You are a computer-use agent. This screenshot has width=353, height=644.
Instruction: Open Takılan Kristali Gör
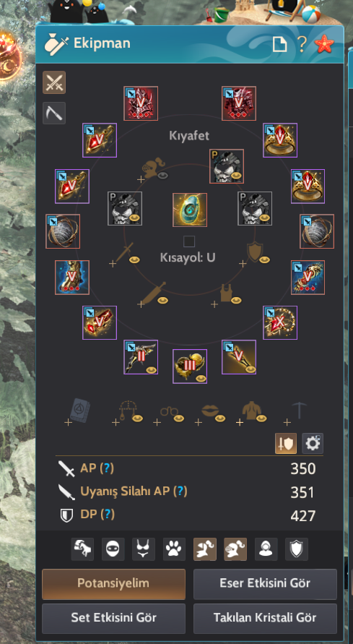coord(265,618)
